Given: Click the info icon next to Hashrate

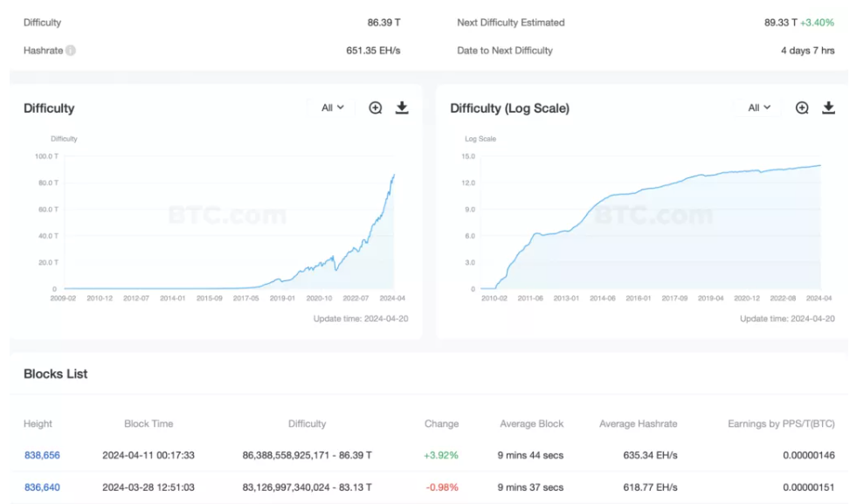Looking at the screenshot, I should [x=71, y=51].
